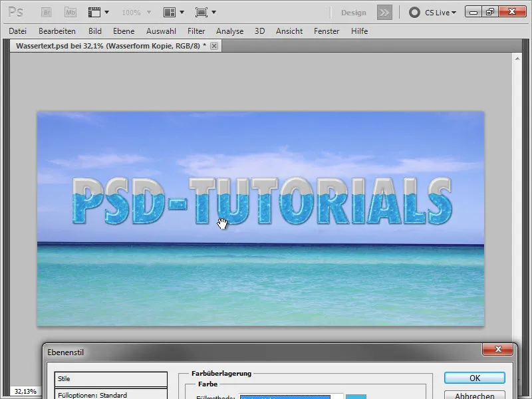
Task: Open the CS Live dropdown
Action: 433,13
